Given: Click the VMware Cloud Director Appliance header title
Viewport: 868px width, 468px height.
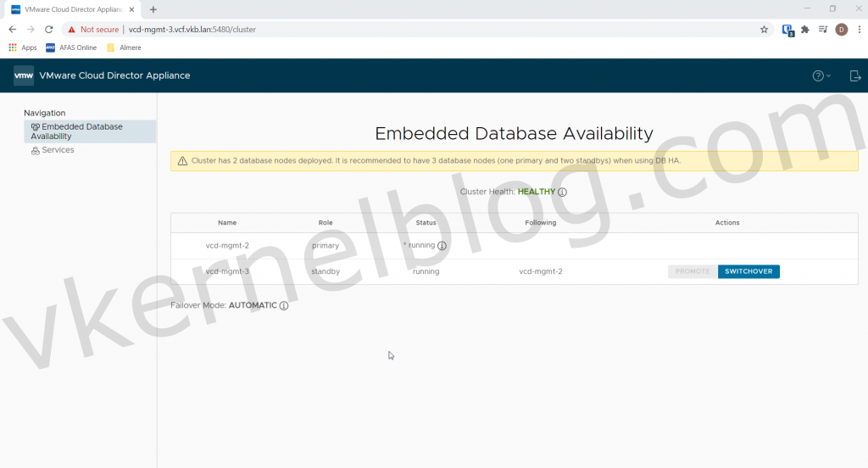Looking at the screenshot, I should [x=114, y=75].
